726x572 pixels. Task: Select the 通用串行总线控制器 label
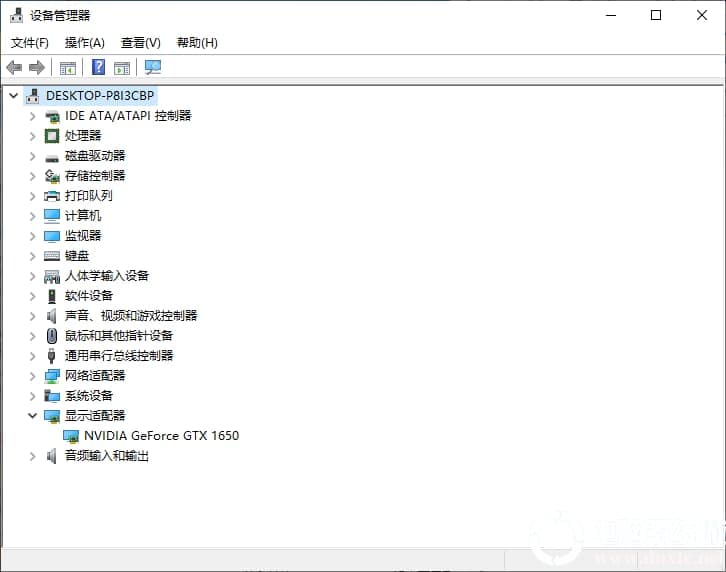[119, 356]
